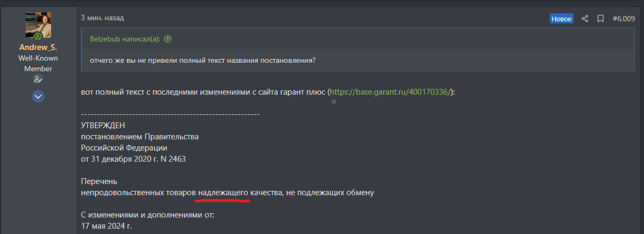Viewport: 644px width, 234px height.
Task: Click the "17 мая 2024 г." date text
Action: tap(107, 226)
